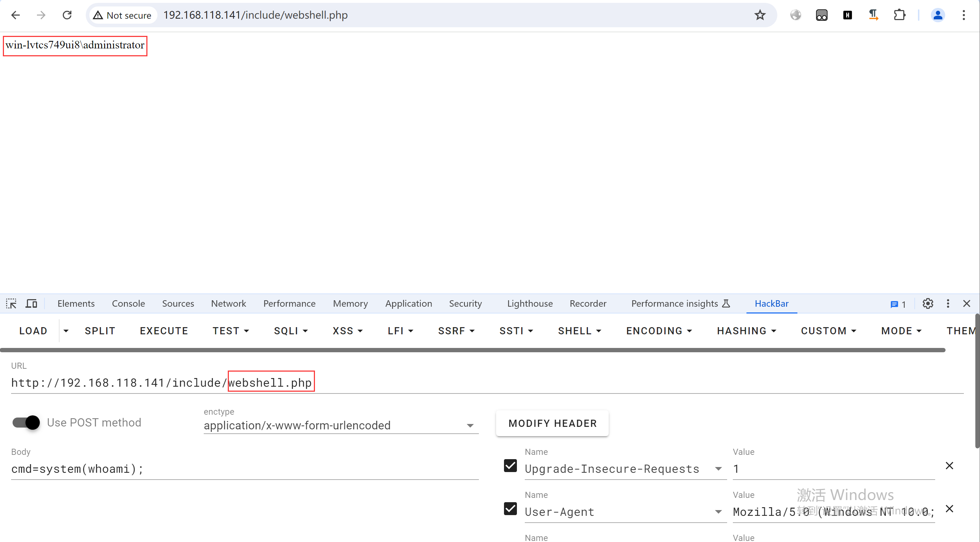Expand the LFI dropdown menu
The width and height of the screenshot is (980, 542).
[x=400, y=331]
